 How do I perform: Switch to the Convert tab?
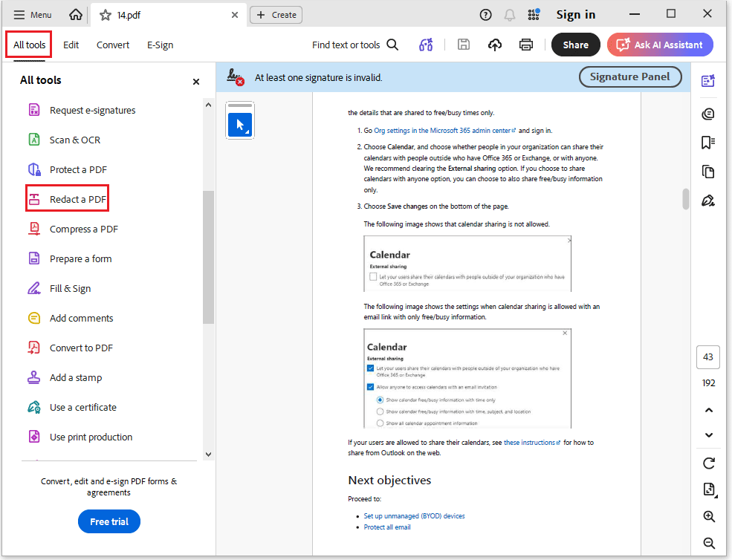pos(112,45)
